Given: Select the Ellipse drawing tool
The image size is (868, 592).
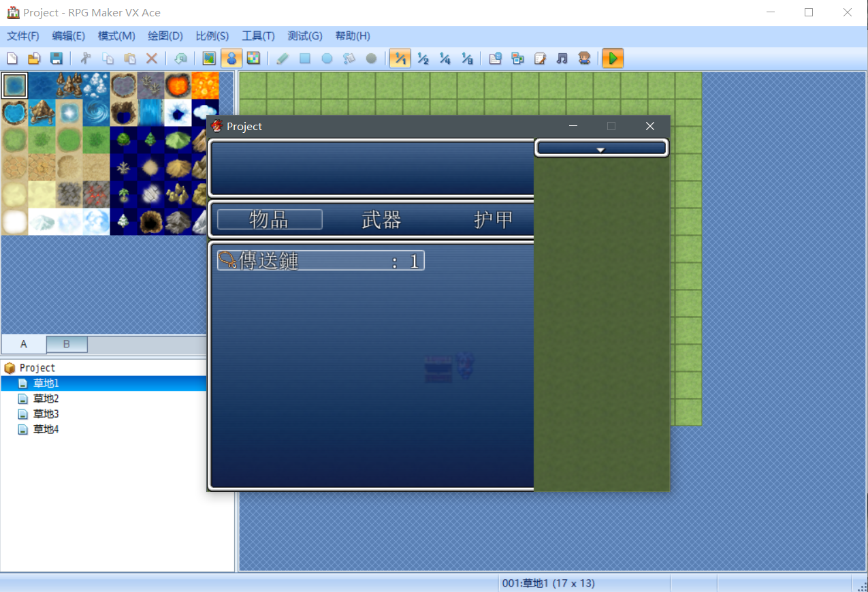Looking at the screenshot, I should pos(327,59).
